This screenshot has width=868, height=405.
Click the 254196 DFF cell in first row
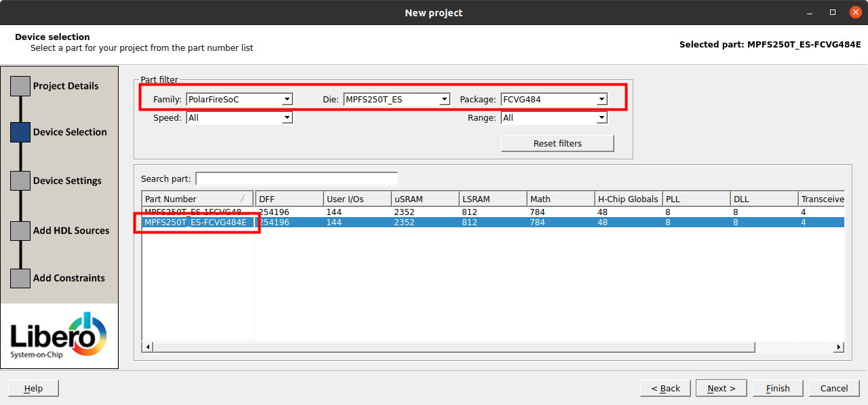pyautogui.click(x=274, y=212)
